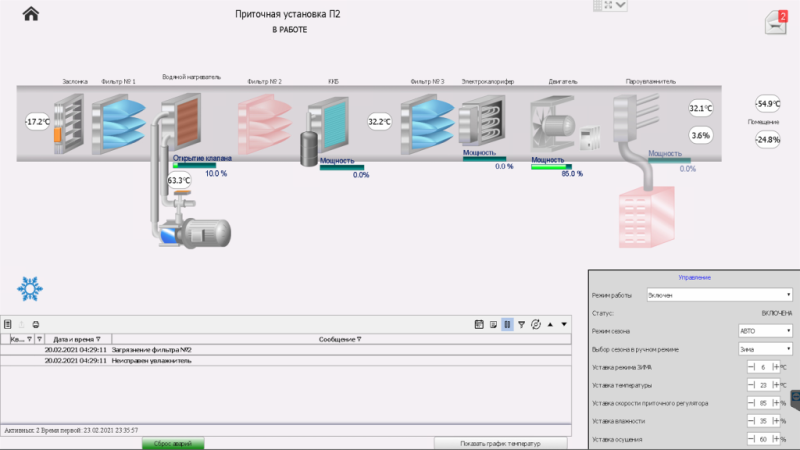This screenshot has width=800, height=450.
Task: Click the print icon in alarm log toolbar
Action: point(36,324)
